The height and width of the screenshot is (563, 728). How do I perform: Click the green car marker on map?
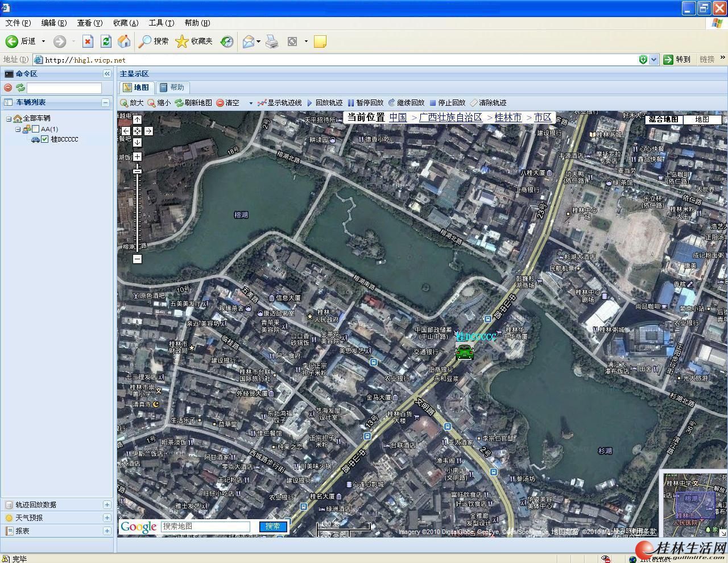[465, 353]
